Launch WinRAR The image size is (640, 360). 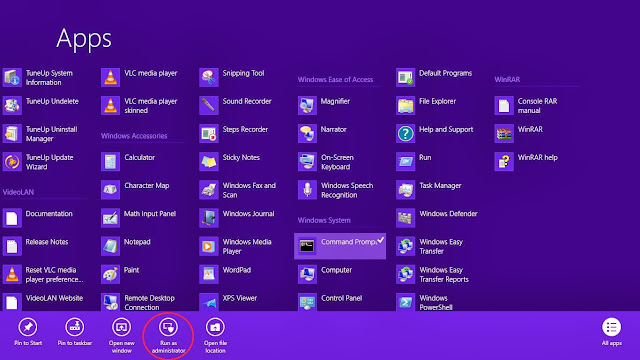point(519,134)
